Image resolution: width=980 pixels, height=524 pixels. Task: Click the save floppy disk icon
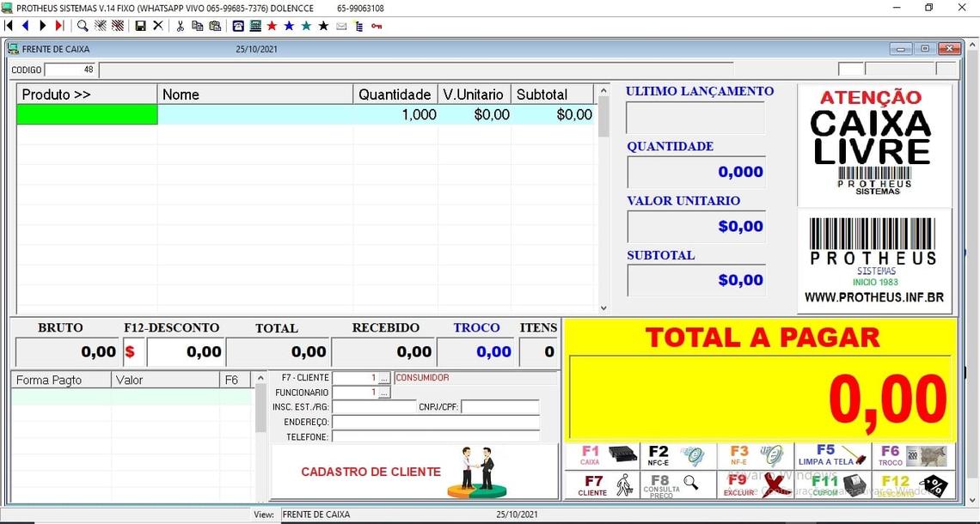141,26
